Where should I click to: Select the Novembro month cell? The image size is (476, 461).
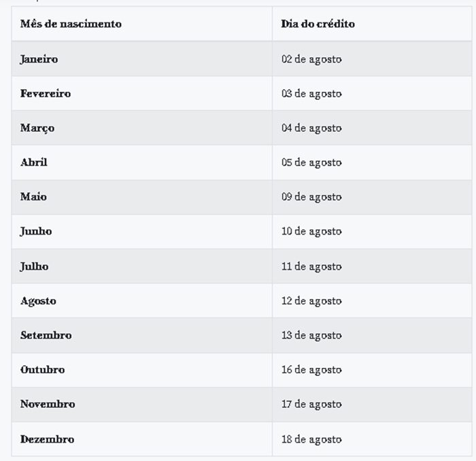[48, 404]
